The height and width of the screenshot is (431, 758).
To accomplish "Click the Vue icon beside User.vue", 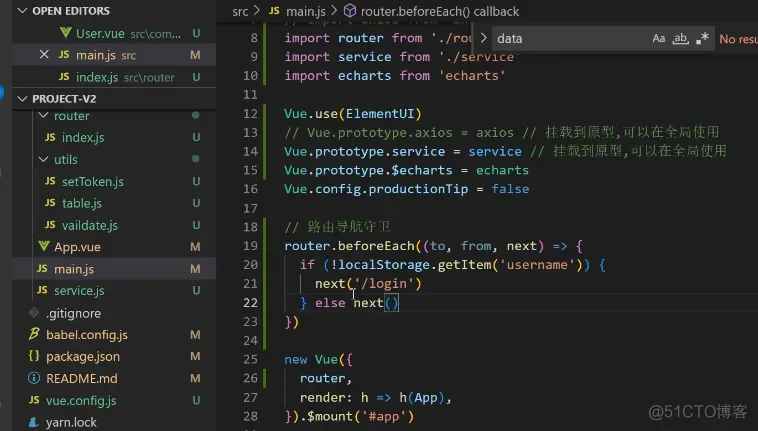I will pyautogui.click(x=65, y=33).
